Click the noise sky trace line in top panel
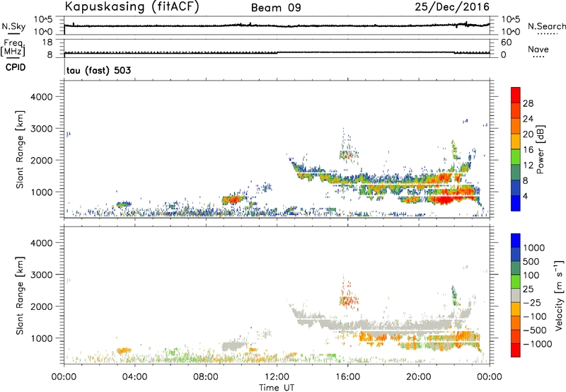566x392 pixels. coord(277,25)
